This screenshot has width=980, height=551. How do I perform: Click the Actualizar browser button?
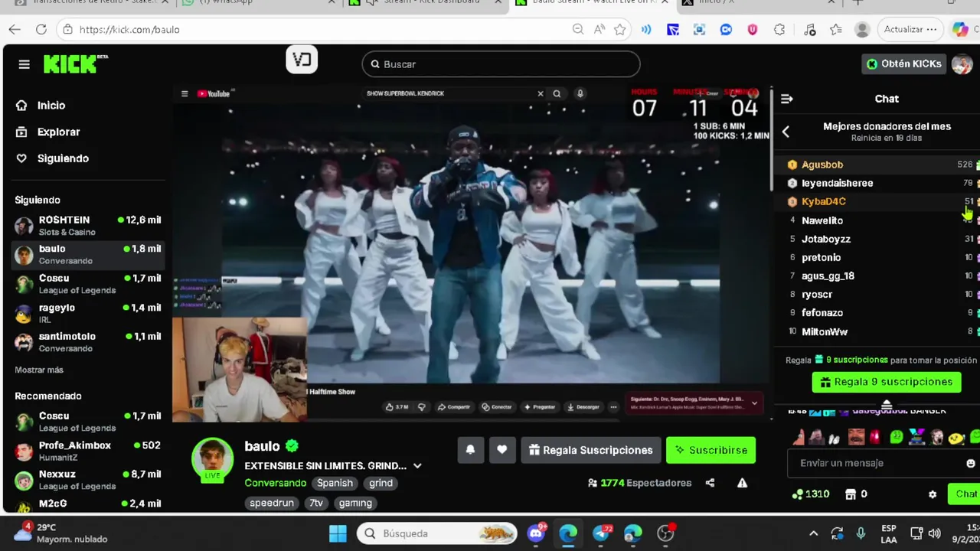pyautogui.click(x=910, y=29)
